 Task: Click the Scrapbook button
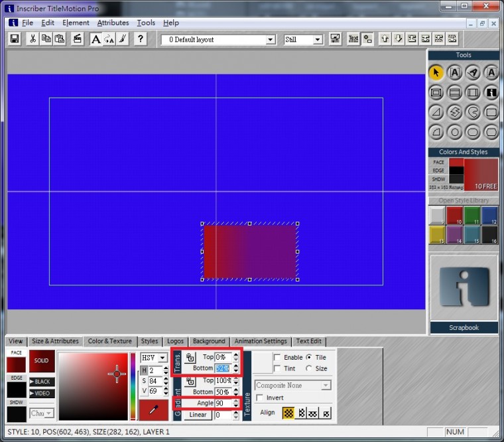(464, 327)
